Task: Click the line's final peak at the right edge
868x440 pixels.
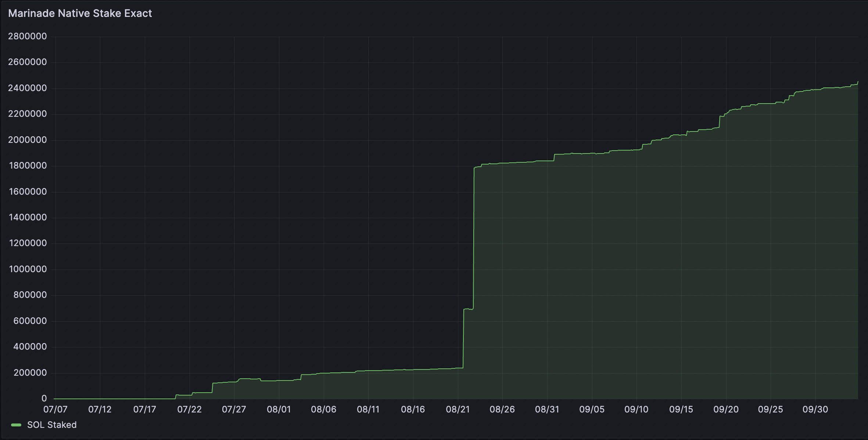Action: click(x=858, y=82)
